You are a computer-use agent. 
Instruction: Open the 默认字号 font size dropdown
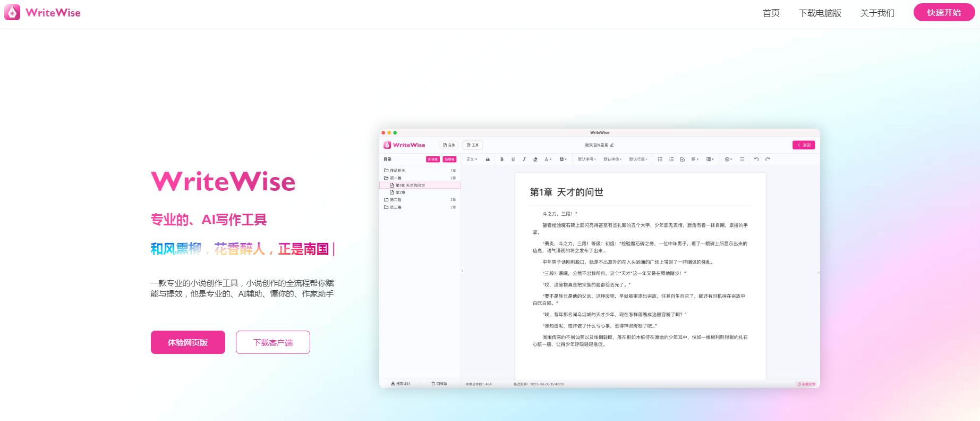587,159
